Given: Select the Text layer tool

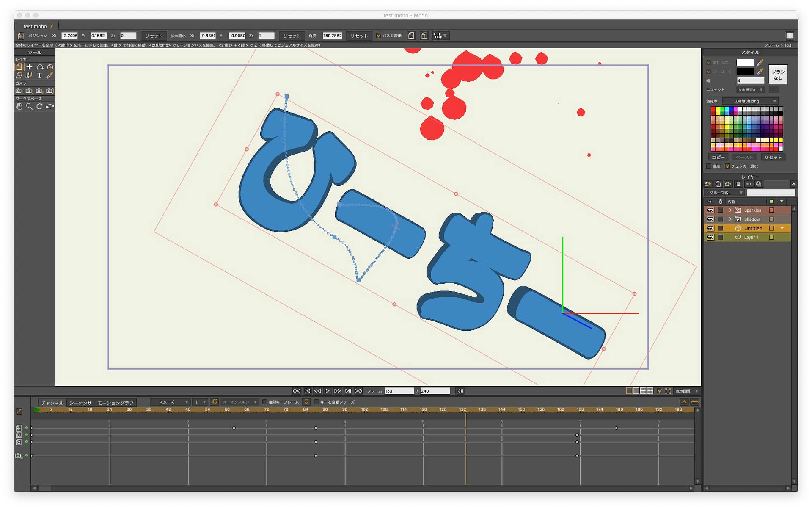Looking at the screenshot, I should [39, 75].
